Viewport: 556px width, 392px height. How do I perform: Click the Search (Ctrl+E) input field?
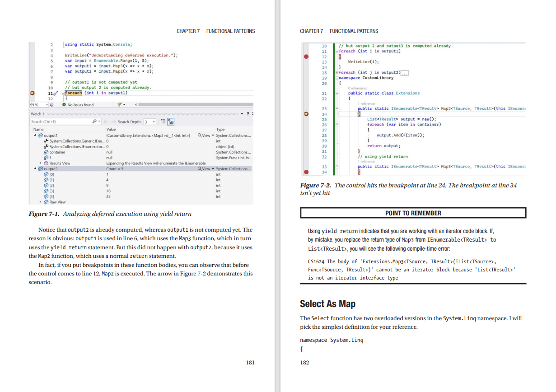[59, 121]
